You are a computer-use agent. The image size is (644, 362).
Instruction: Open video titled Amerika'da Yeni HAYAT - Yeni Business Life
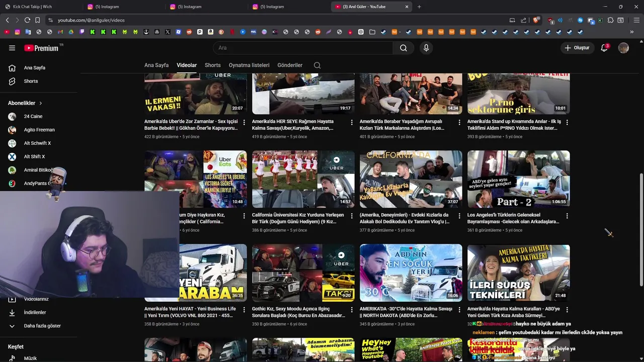(191, 312)
